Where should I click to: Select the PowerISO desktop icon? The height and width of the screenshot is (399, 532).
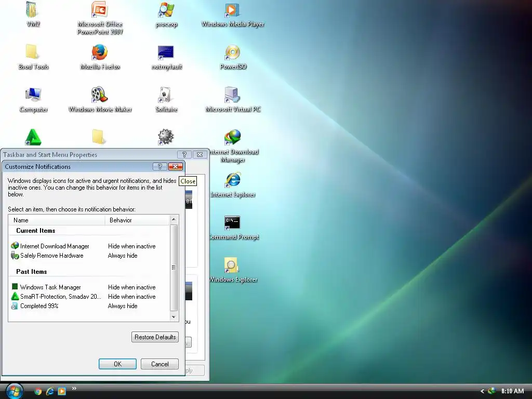233,56
